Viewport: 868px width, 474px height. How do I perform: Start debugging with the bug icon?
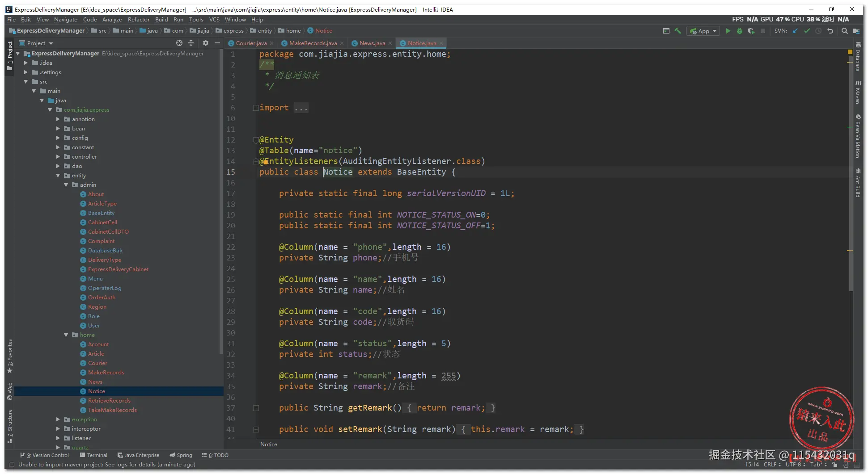pyautogui.click(x=740, y=31)
